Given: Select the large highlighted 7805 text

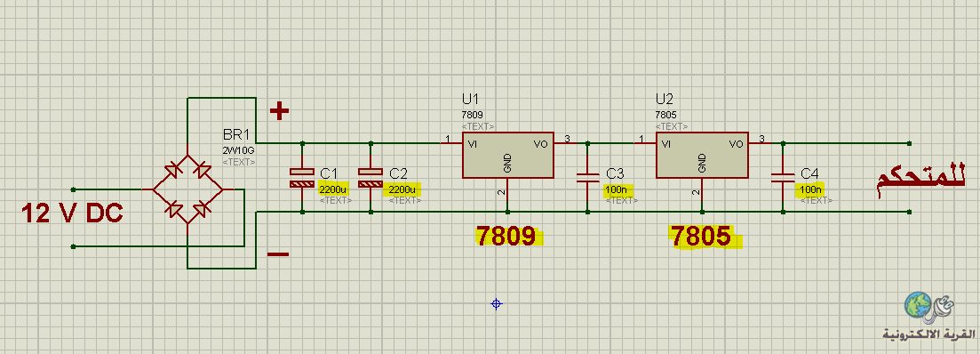Looking at the screenshot, I should click(x=702, y=237).
